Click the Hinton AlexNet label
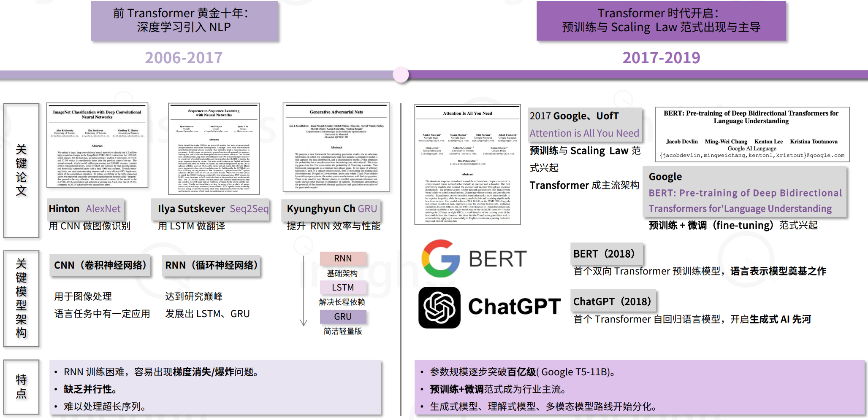 (85, 209)
